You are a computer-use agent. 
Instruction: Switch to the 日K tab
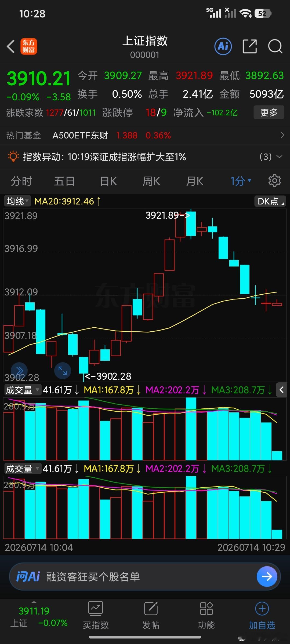[108, 181]
